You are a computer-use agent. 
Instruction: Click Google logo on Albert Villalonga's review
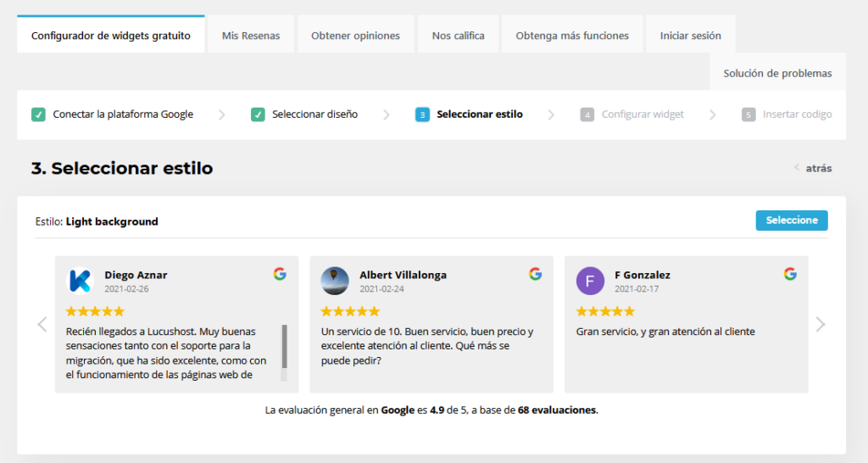click(535, 274)
